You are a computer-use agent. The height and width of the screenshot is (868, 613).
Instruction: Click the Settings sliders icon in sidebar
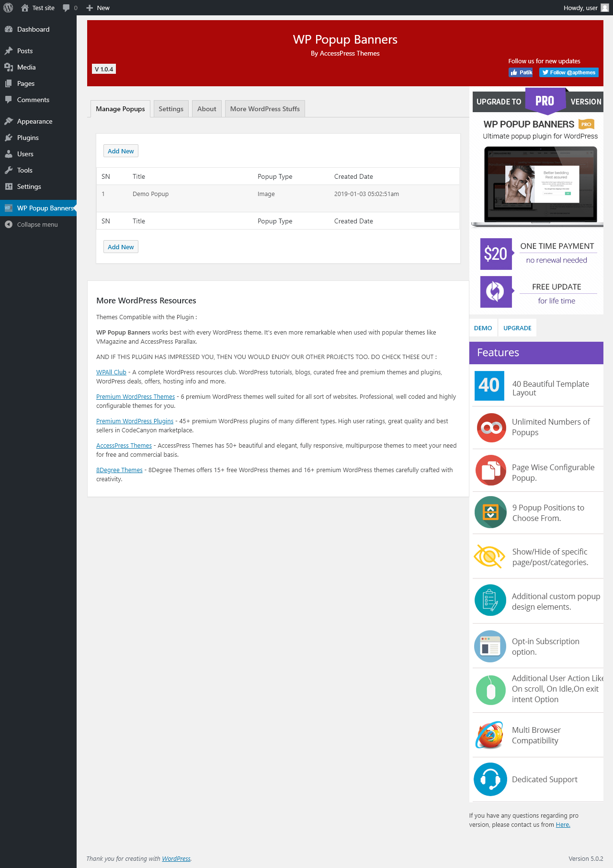click(x=9, y=186)
